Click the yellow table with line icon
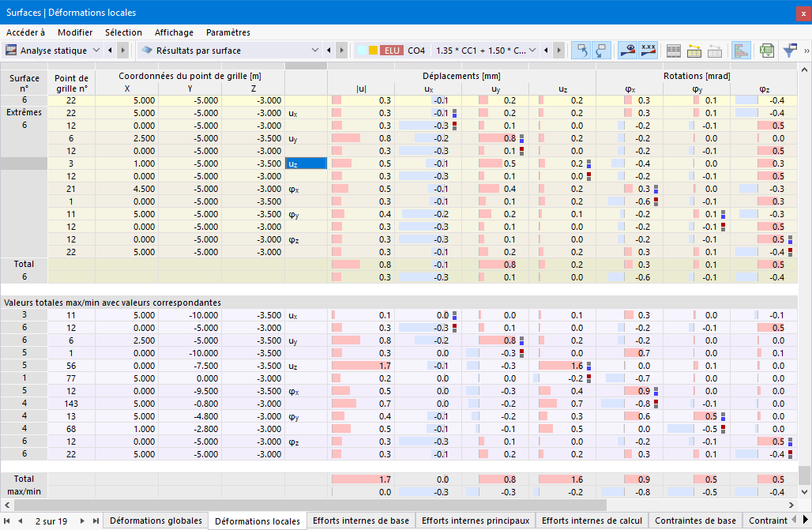 pyautogui.click(x=694, y=51)
